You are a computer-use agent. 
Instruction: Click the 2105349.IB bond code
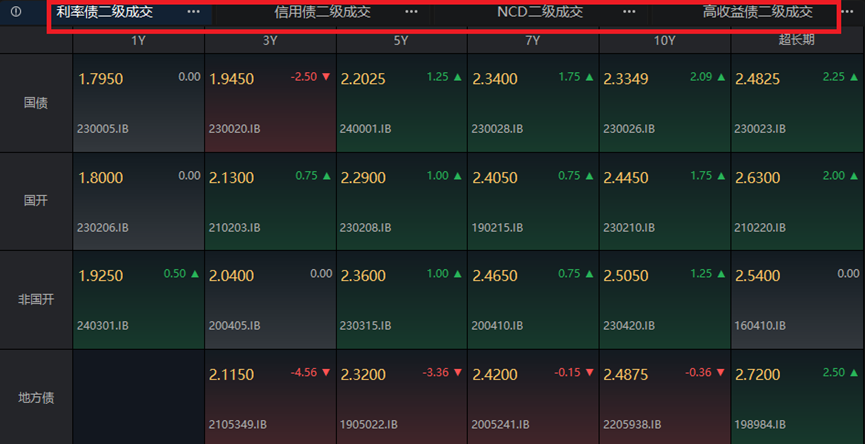tap(238, 424)
